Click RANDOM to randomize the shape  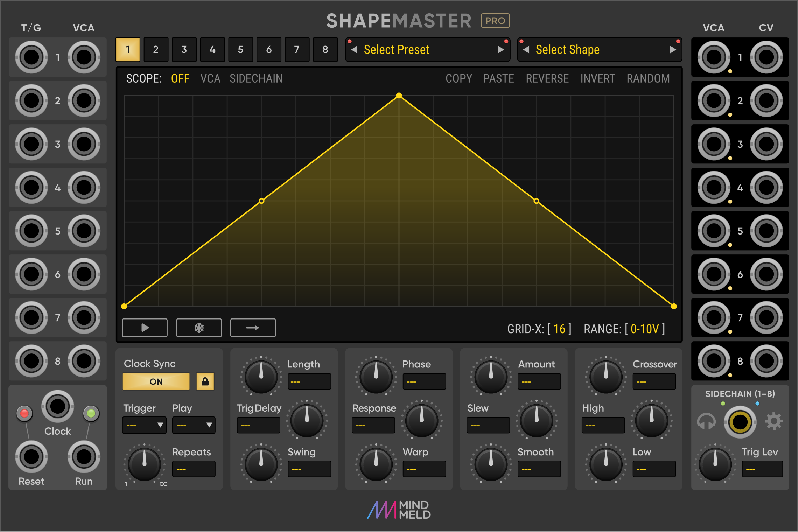648,78
